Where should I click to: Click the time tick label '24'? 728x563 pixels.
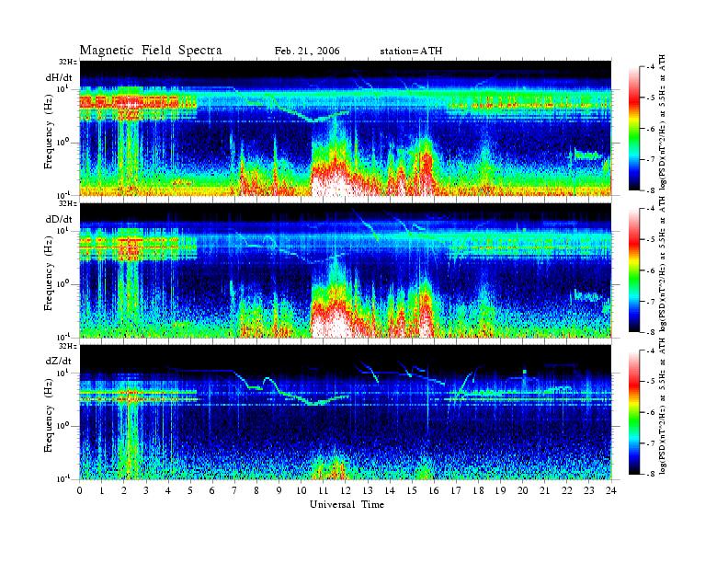[611, 491]
